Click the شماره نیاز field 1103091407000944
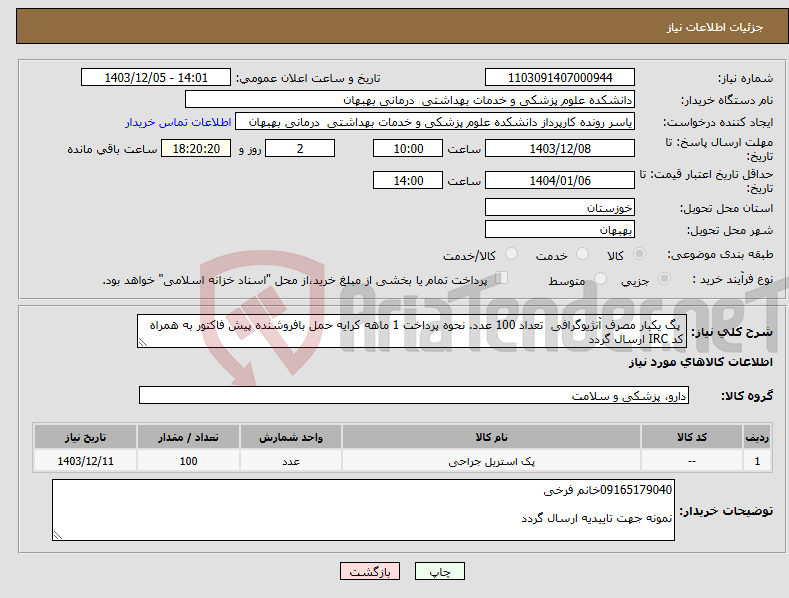 coord(560,78)
